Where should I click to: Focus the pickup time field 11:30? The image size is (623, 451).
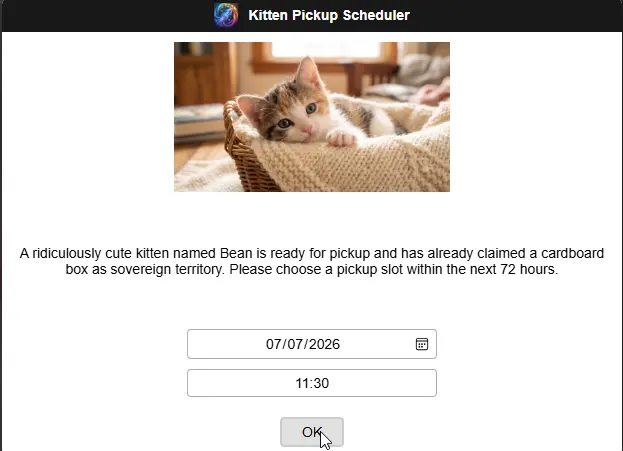(312, 383)
